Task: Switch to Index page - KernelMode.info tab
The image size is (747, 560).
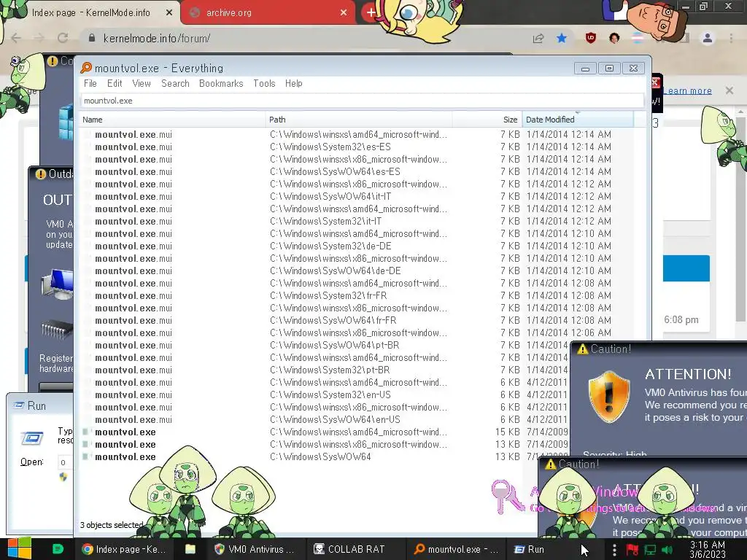Action: 90,13
